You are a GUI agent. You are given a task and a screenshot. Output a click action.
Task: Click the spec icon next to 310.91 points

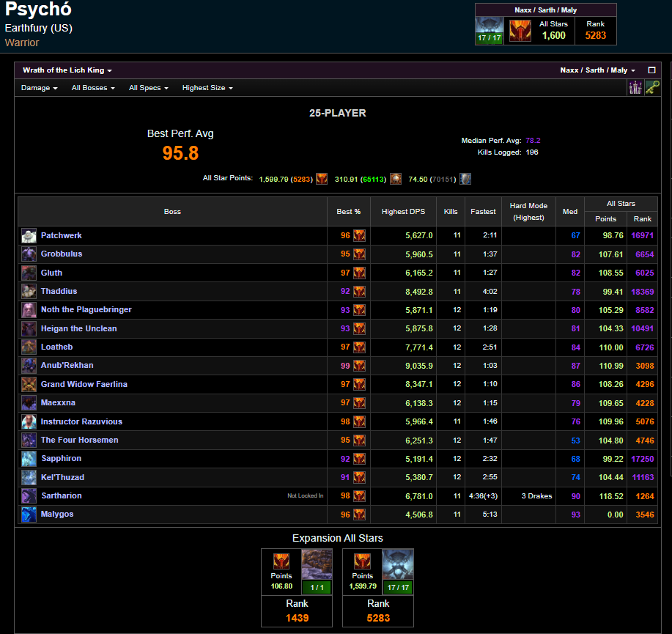[x=396, y=179]
